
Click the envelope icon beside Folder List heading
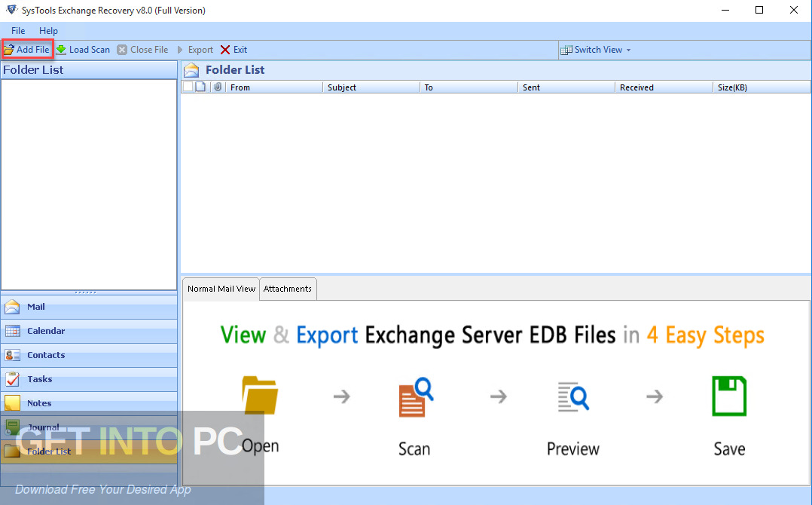(x=191, y=70)
